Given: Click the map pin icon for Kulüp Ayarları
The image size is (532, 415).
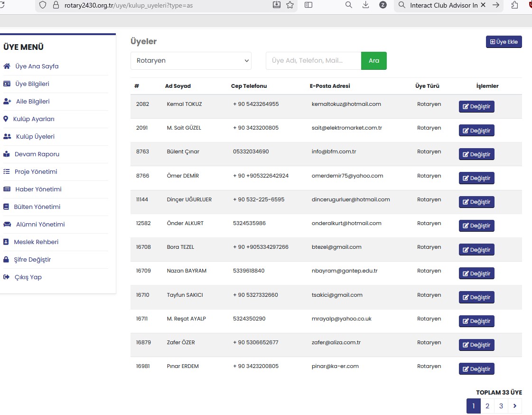Looking at the screenshot, I should pyautogui.click(x=6, y=119).
